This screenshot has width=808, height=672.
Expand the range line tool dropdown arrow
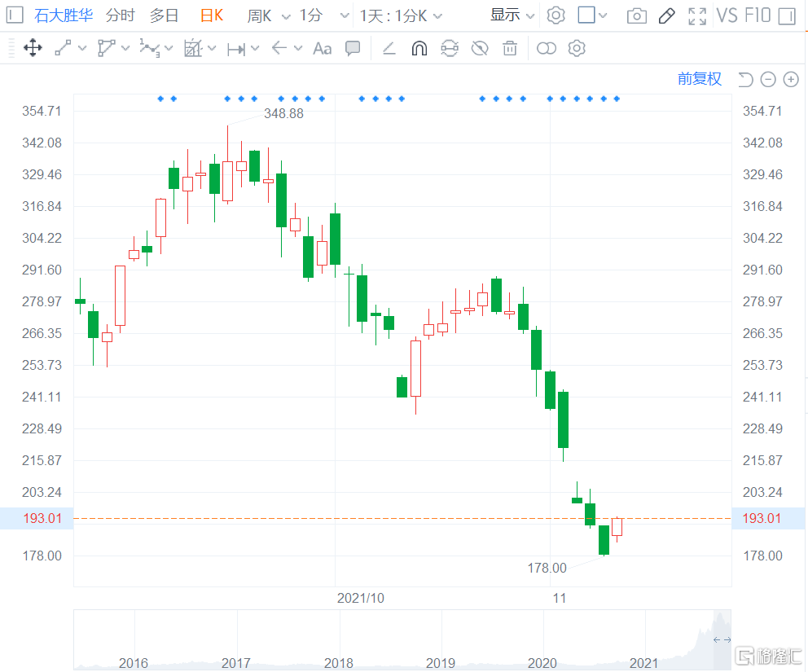pyautogui.click(x=255, y=48)
